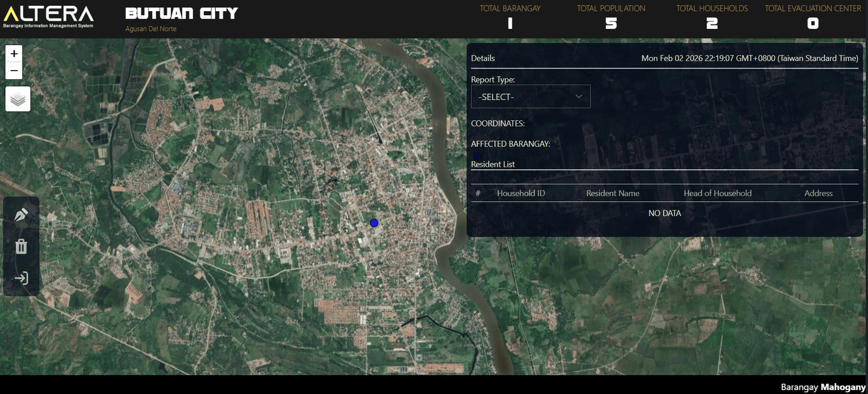This screenshot has width=868, height=394.
Task: Click the total barangay value 1
Action: [510, 23]
